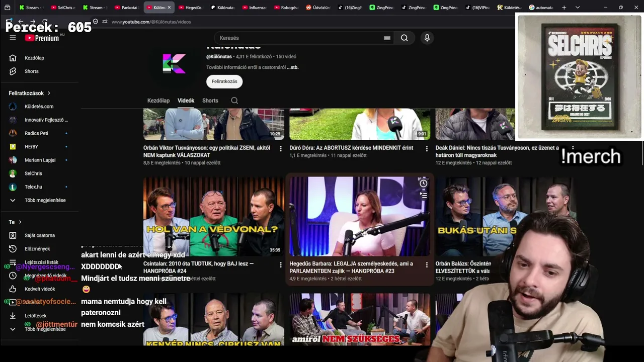Start voice search with the microphone icon
Viewport: 644px width, 362px height.
(x=427, y=38)
